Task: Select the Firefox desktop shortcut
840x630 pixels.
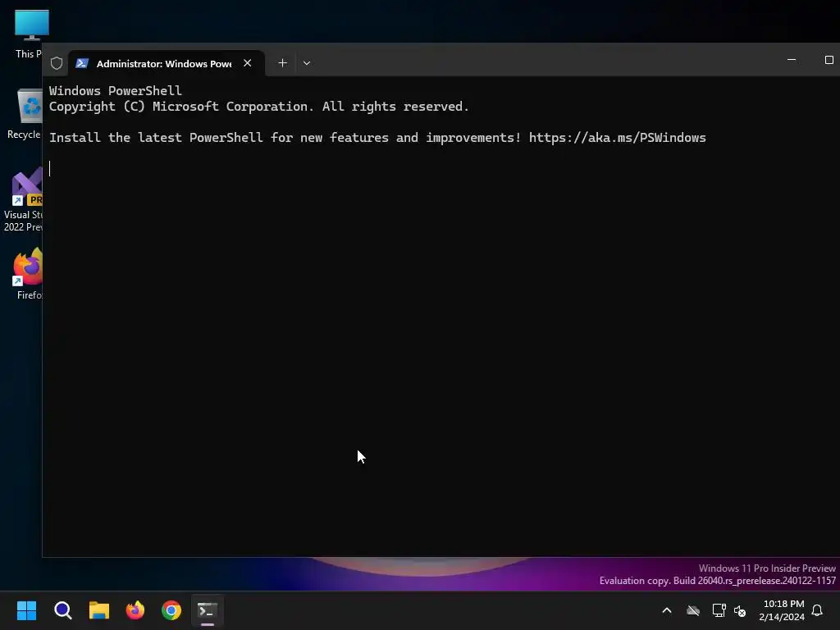Action: pos(28,274)
